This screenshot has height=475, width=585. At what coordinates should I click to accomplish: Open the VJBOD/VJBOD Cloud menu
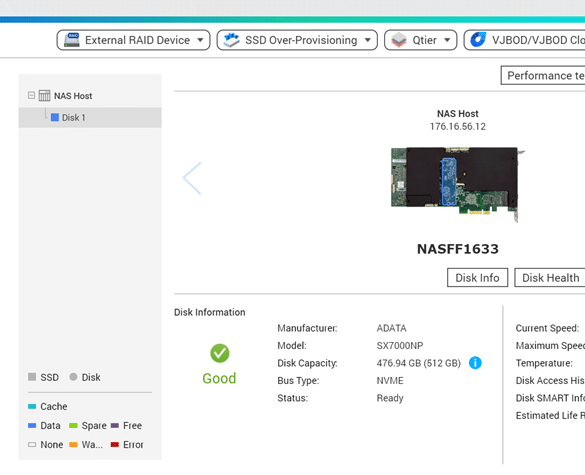[x=525, y=40]
